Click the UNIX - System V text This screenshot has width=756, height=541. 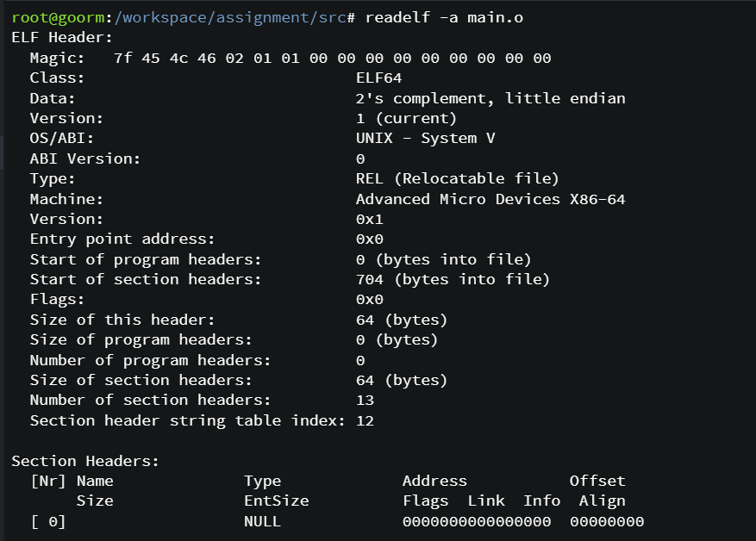pyautogui.click(x=425, y=138)
